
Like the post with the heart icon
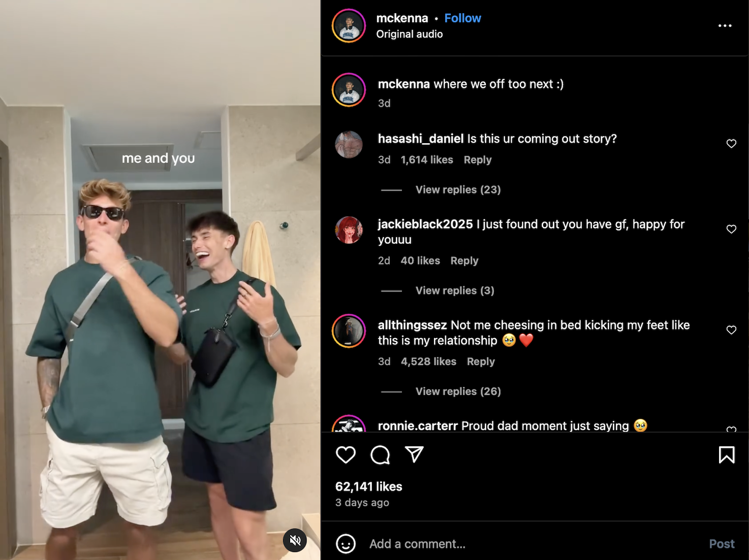346,454
